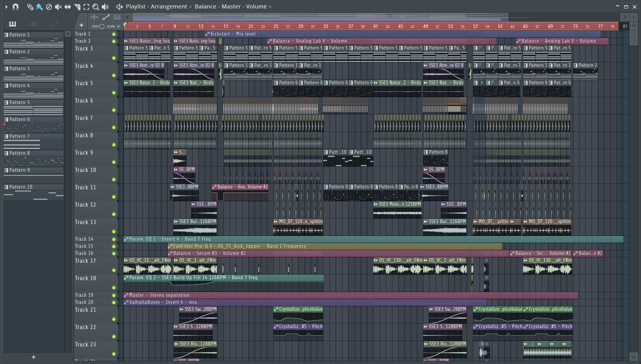Toggle mute LED on Track 7
This screenshot has width=641, height=364.
coord(114,127)
